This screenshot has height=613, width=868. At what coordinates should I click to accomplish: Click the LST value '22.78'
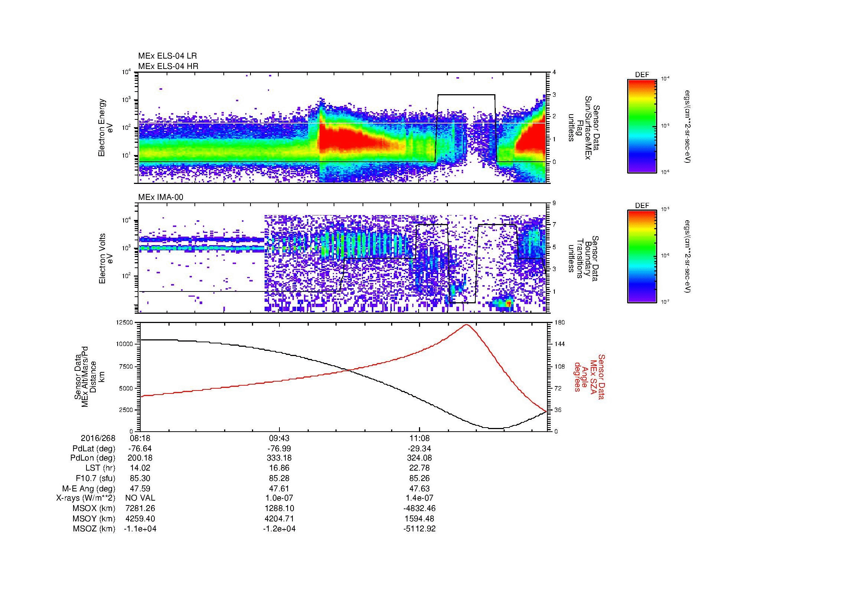419,468
